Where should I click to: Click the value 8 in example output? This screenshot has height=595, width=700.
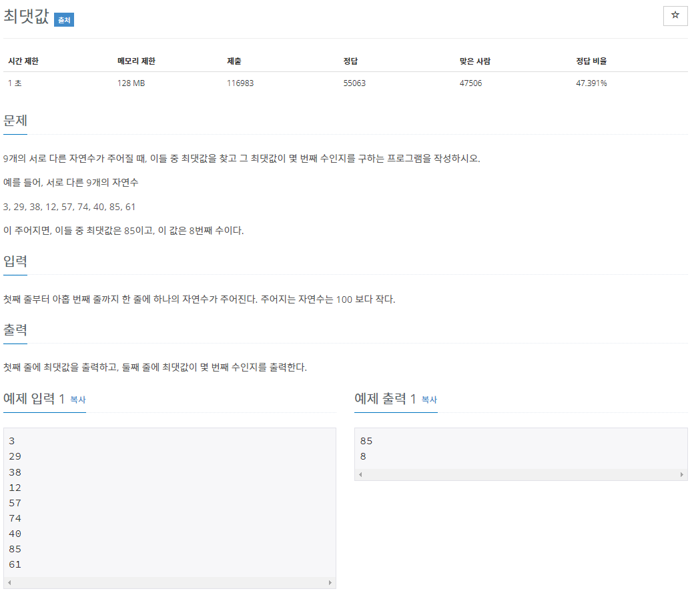coord(363,457)
